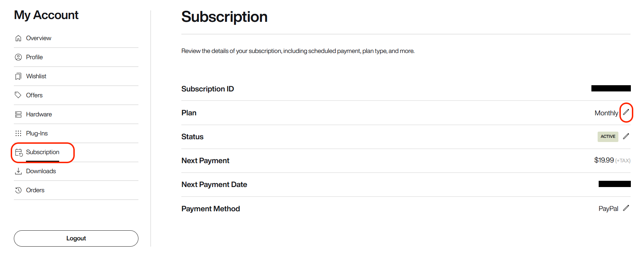Edit the Plan with the pencil icon
644x257 pixels.
(626, 112)
